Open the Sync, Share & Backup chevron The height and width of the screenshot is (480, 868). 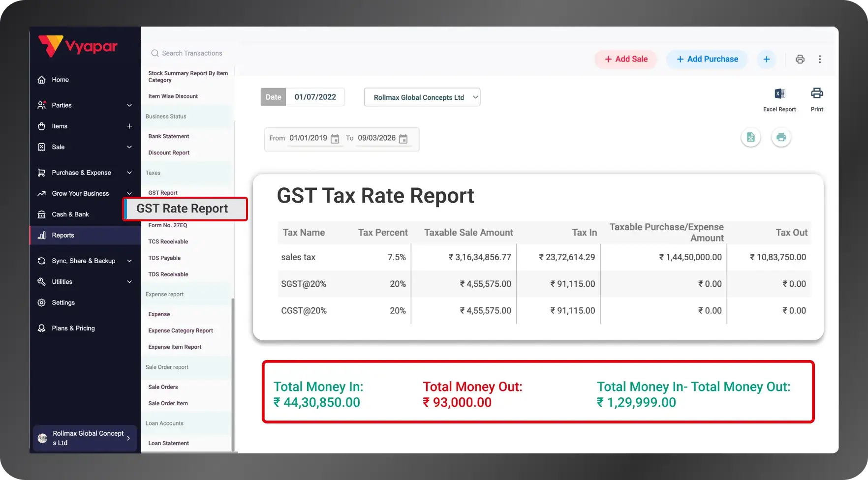(x=129, y=261)
